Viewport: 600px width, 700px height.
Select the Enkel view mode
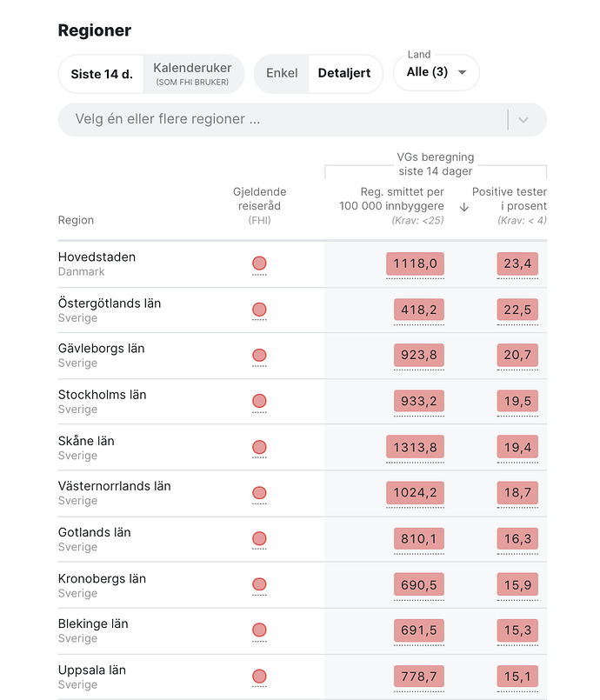pyautogui.click(x=282, y=74)
